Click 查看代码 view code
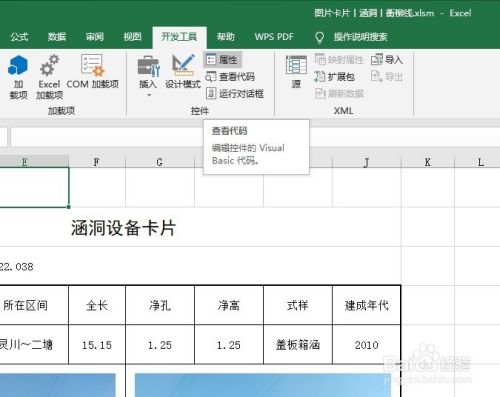Image resolution: width=500 pixels, height=397 pixels. point(230,77)
